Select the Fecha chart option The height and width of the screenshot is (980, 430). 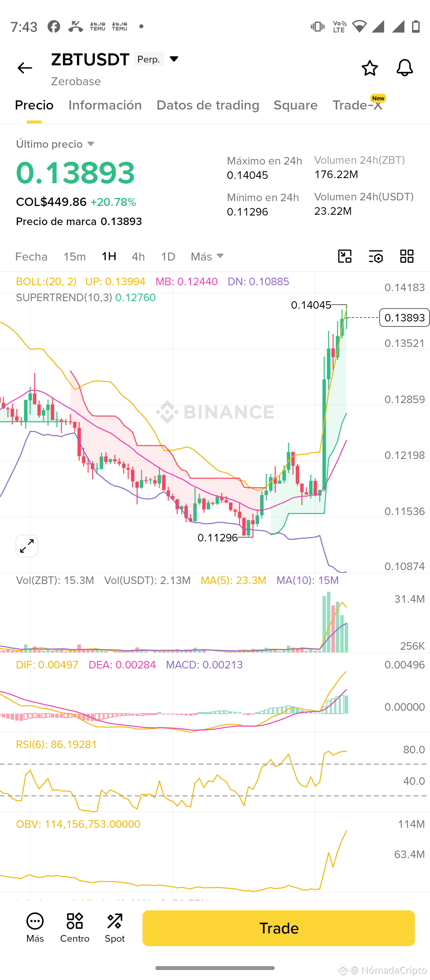click(x=31, y=257)
